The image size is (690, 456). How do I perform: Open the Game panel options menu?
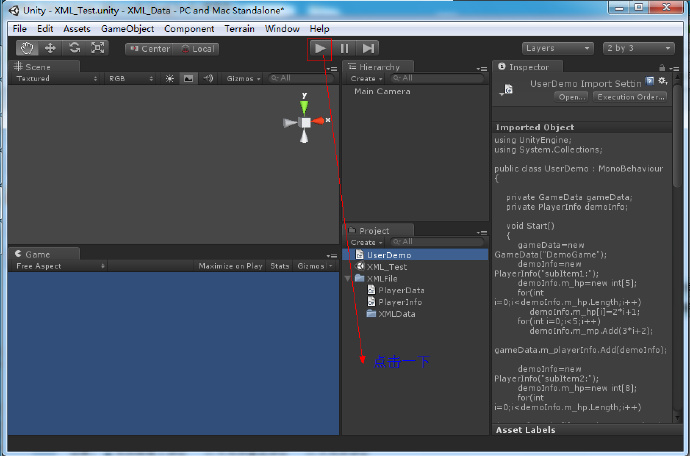point(332,256)
